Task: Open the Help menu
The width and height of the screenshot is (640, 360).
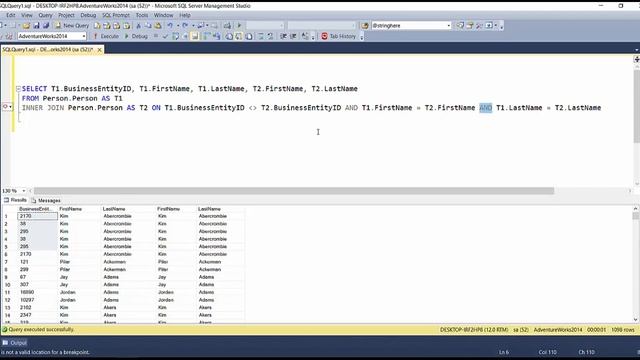Action: pos(184,15)
